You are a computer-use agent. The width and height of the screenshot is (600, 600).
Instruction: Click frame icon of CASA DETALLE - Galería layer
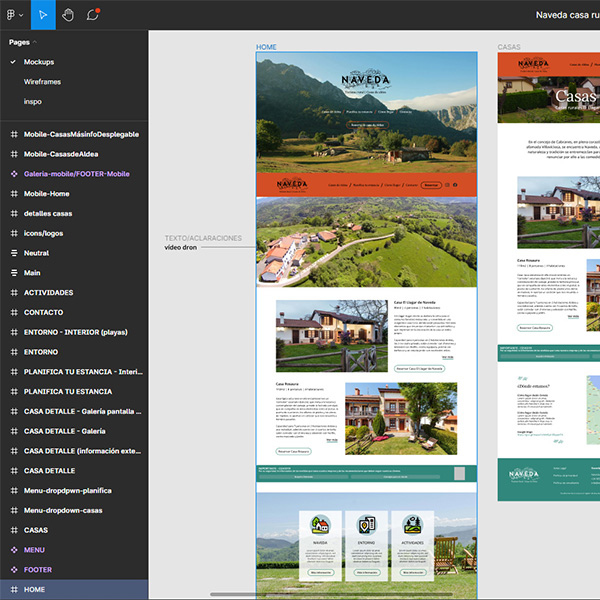(x=14, y=431)
